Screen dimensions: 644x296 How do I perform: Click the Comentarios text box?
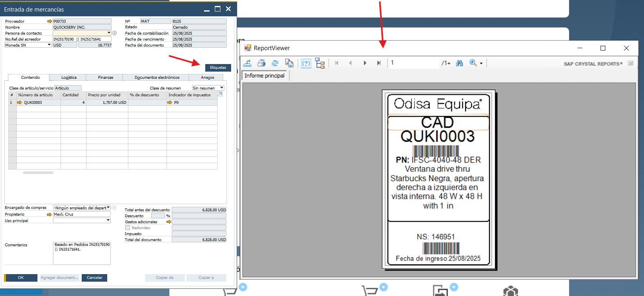(x=82, y=253)
